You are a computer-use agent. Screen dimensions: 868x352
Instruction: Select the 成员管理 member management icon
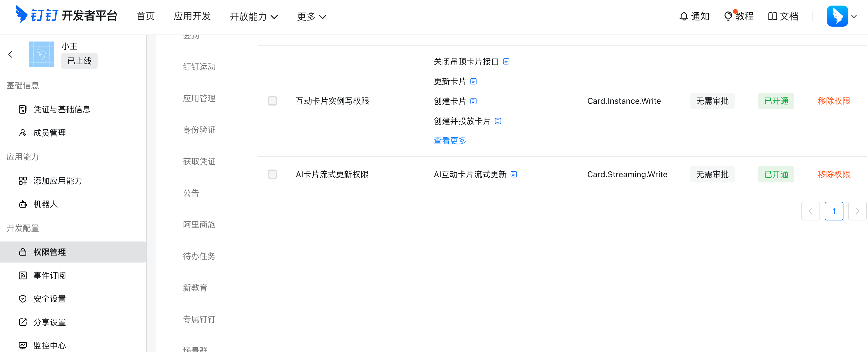coord(22,132)
